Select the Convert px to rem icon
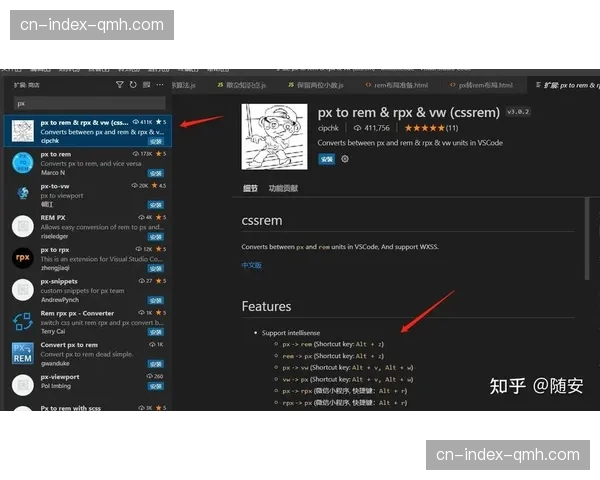The width and height of the screenshot is (600, 480). 22,353
